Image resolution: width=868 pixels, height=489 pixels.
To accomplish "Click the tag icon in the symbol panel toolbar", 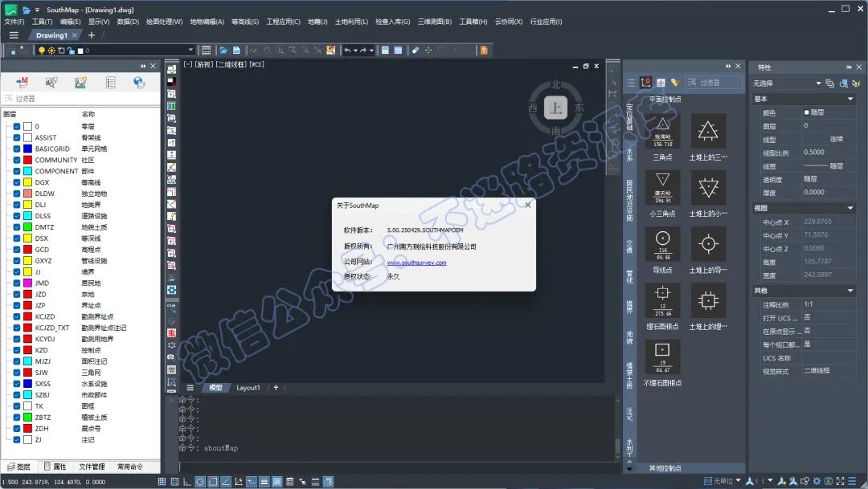I will point(675,83).
